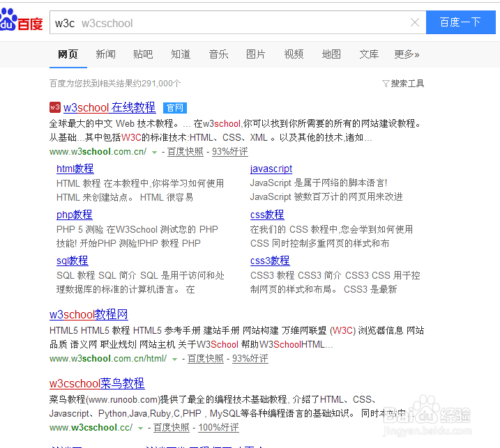
Task: Switch to the 图片 tab
Action: coord(256,54)
